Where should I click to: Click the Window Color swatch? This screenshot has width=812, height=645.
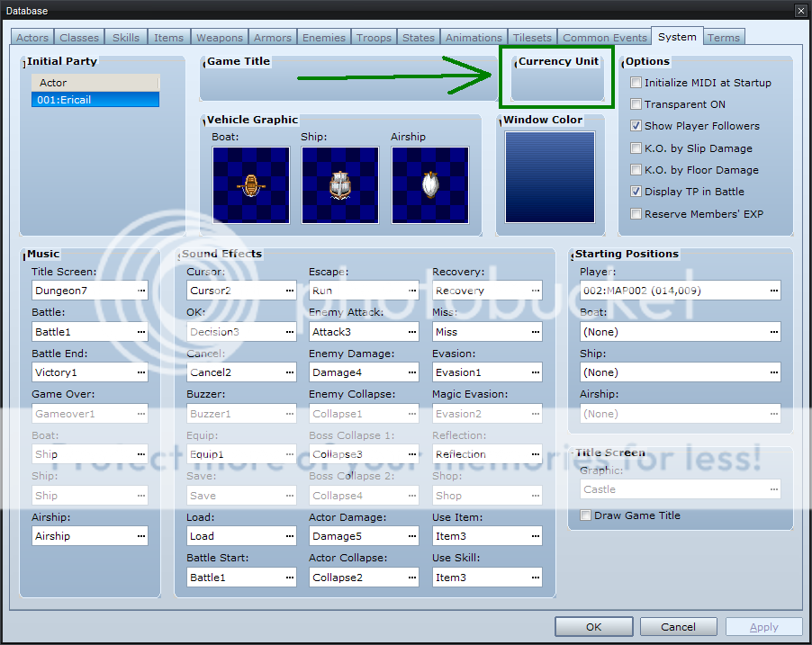549,177
